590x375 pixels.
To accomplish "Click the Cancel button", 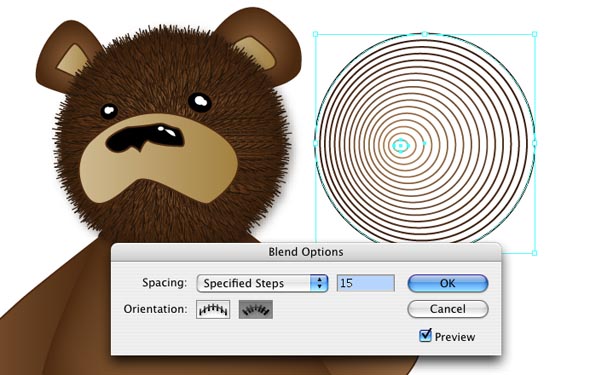I will tap(448, 309).
